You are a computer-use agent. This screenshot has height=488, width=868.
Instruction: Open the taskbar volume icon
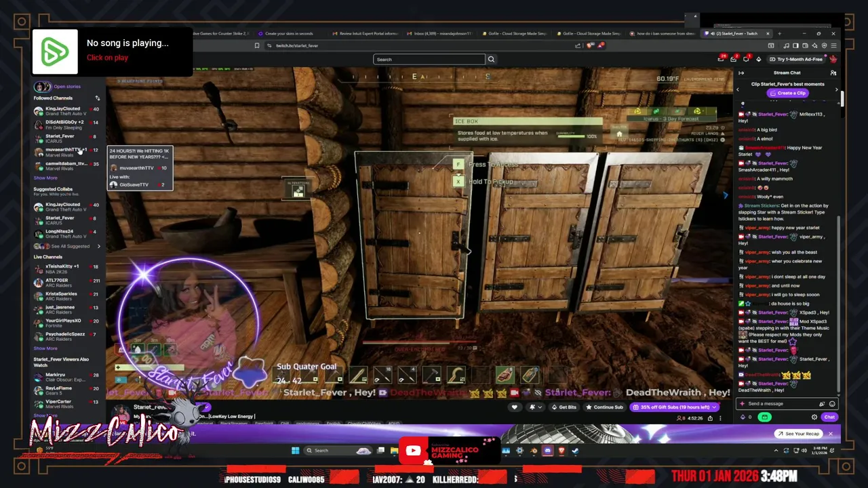point(804,451)
